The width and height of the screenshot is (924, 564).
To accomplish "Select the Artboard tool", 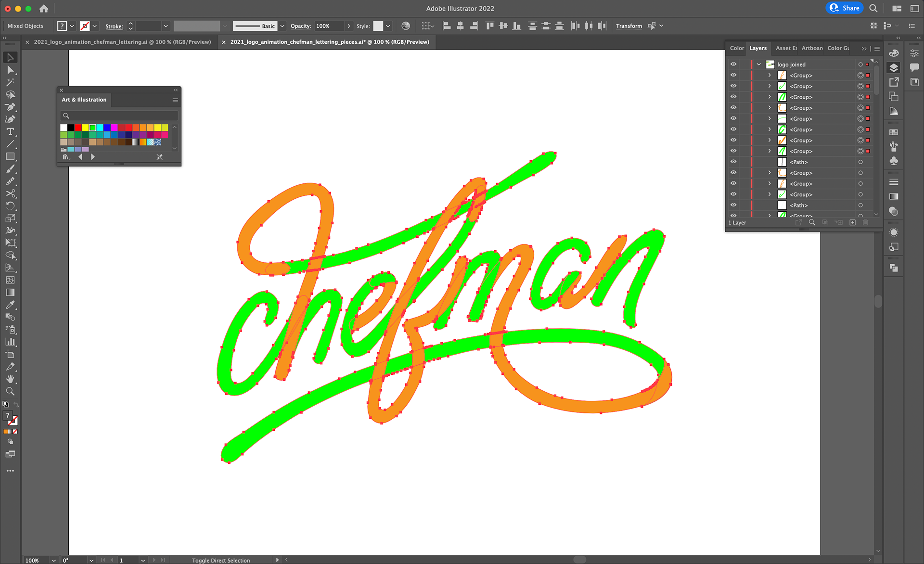I will point(10,354).
